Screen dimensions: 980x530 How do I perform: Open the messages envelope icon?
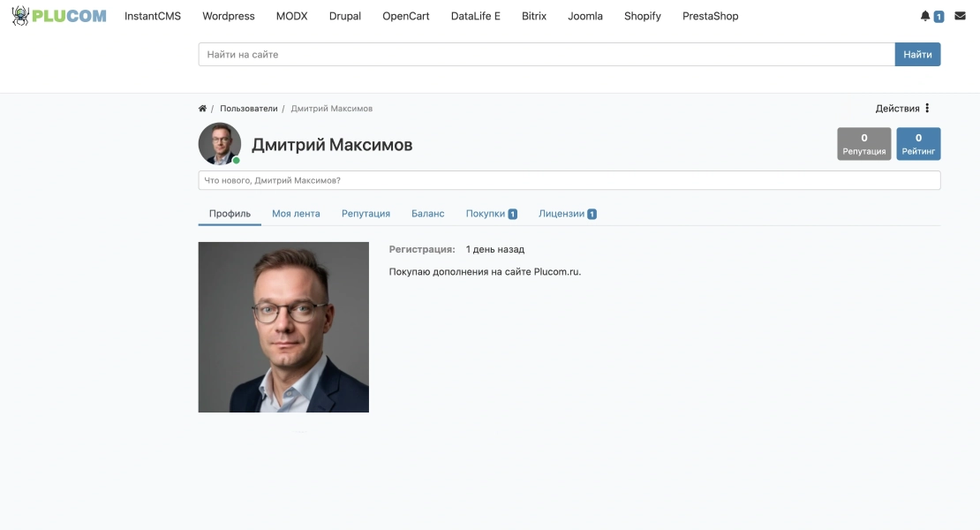click(960, 16)
